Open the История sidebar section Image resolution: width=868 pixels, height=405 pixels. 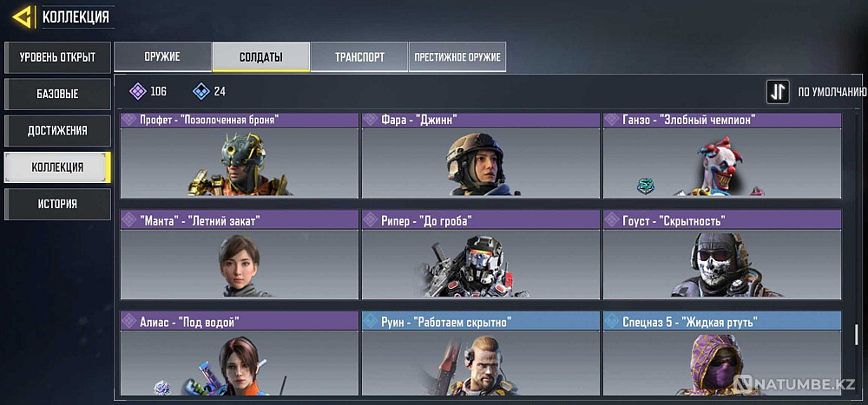57,204
